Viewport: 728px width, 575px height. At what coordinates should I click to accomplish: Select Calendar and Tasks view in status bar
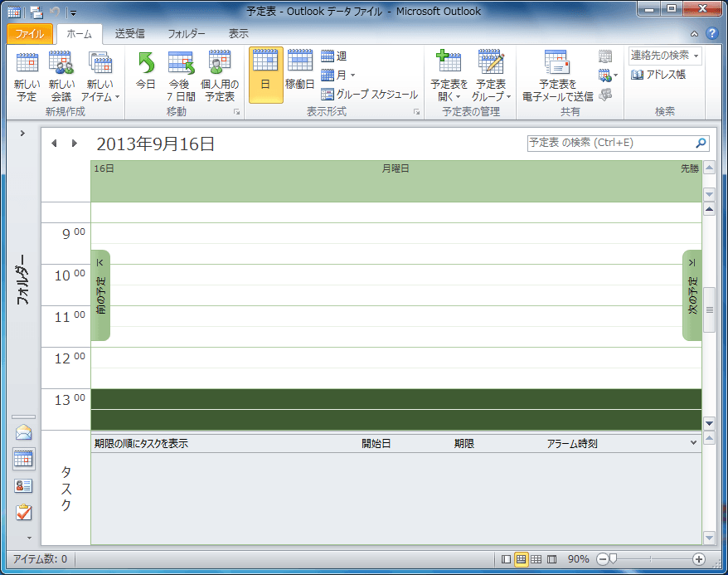(x=521, y=559)
